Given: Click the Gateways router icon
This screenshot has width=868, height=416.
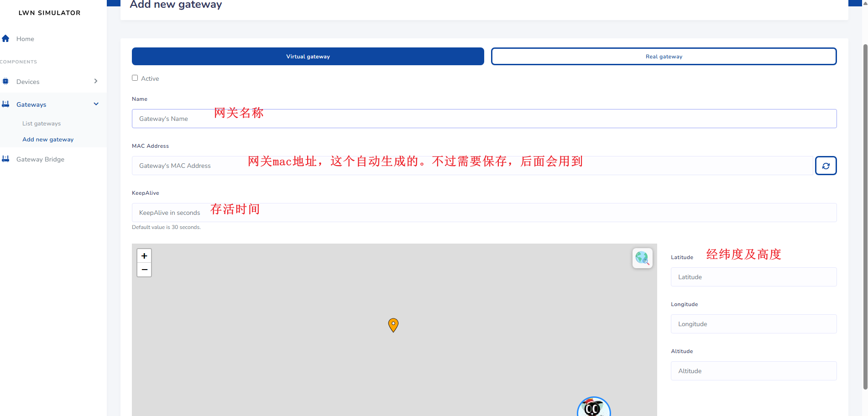Looking at the screenshot, I should click(5, 104).
